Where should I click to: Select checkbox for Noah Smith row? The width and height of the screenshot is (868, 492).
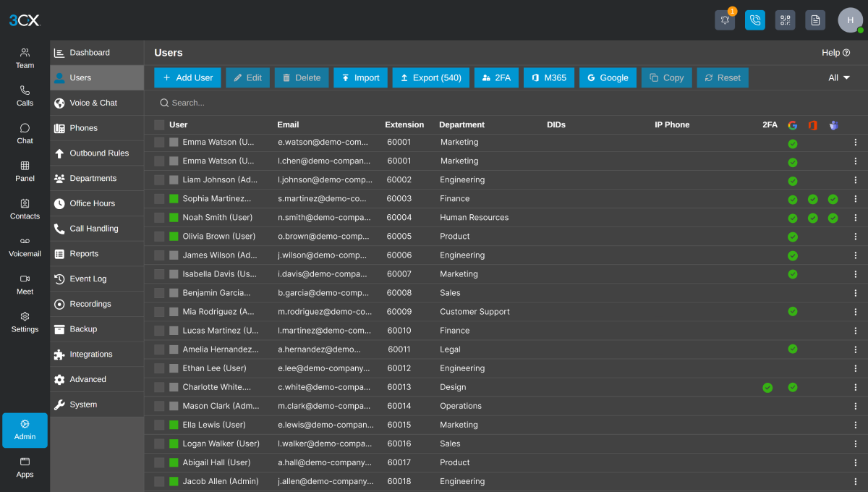coord(159,218)
